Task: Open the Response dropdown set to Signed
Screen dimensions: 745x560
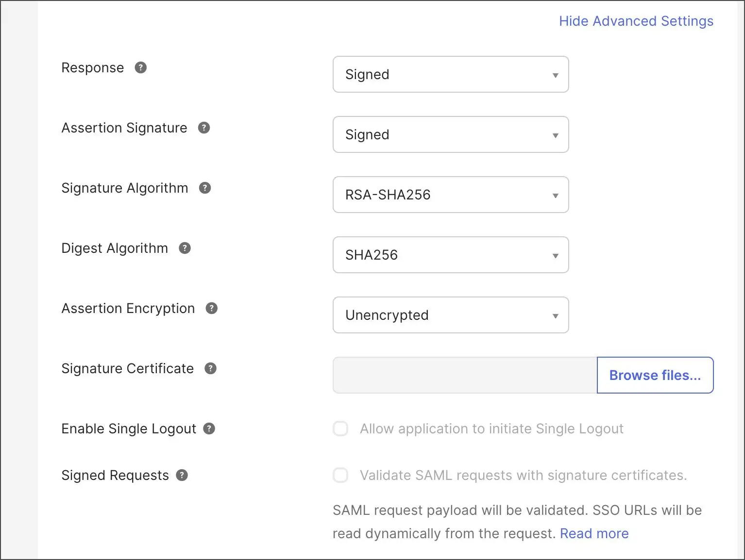Action: click(x=451, y=74)
